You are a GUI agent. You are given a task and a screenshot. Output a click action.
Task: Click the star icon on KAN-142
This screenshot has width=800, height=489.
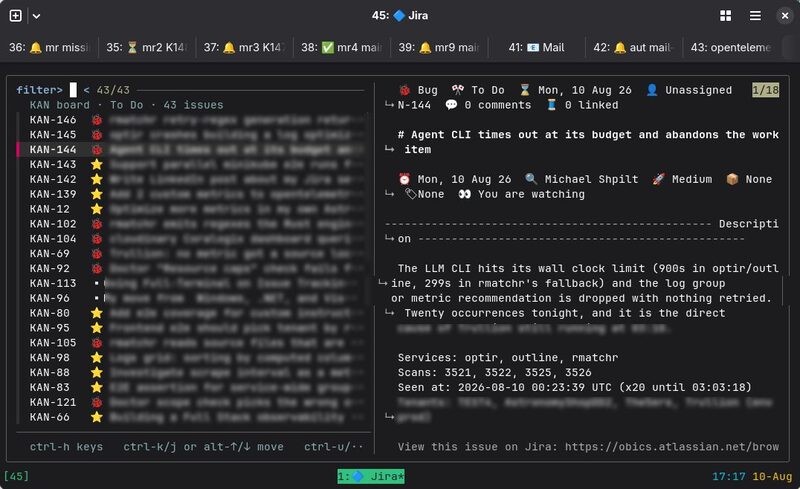96,179
